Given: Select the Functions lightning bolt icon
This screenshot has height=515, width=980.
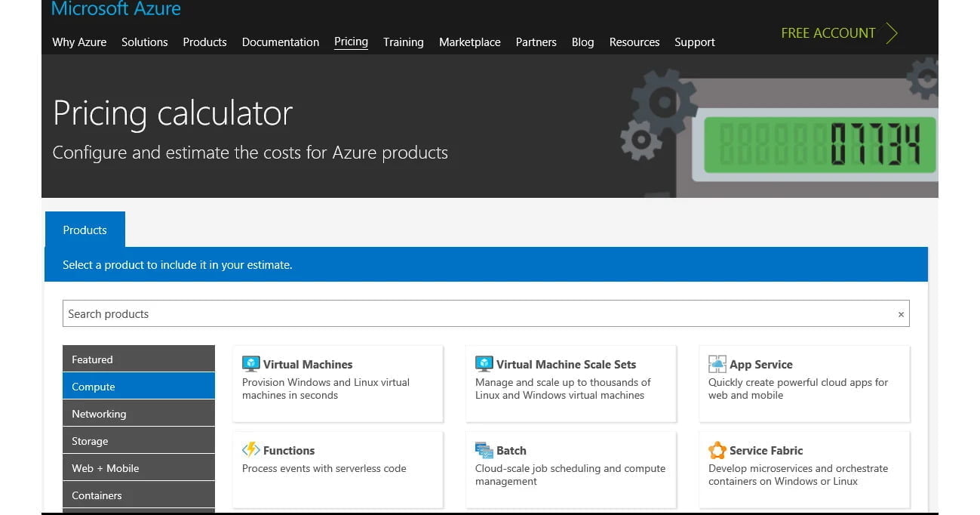Looking at the screenshot, I should pos(251,450).
